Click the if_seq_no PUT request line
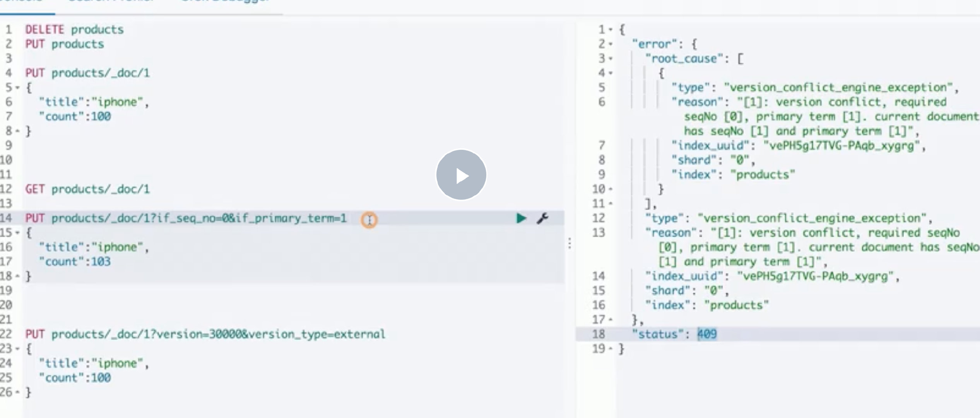 click(186, 219)
